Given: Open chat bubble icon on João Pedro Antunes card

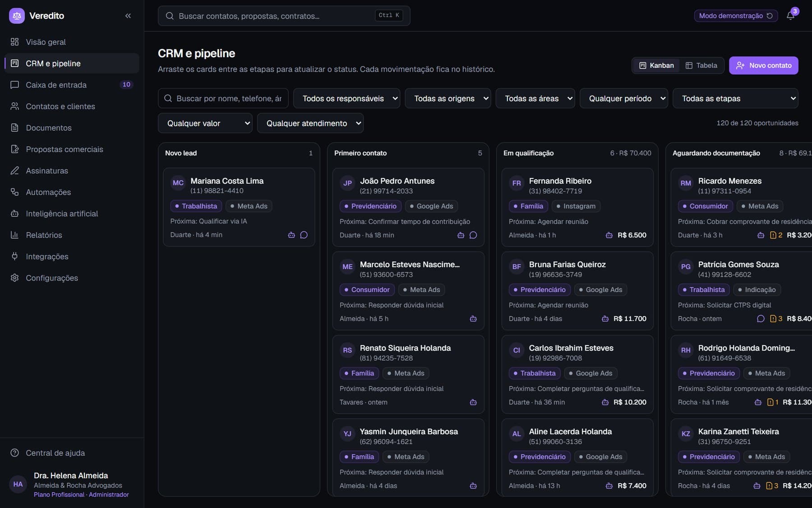Looking at the screenshot, I should pos(473,235).
